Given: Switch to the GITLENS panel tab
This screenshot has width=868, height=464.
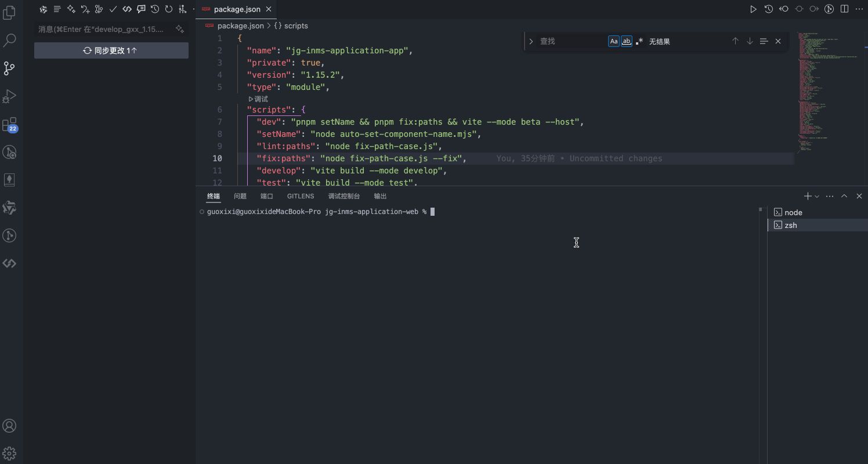Looking at the screenshot, I should coord(301,197).
